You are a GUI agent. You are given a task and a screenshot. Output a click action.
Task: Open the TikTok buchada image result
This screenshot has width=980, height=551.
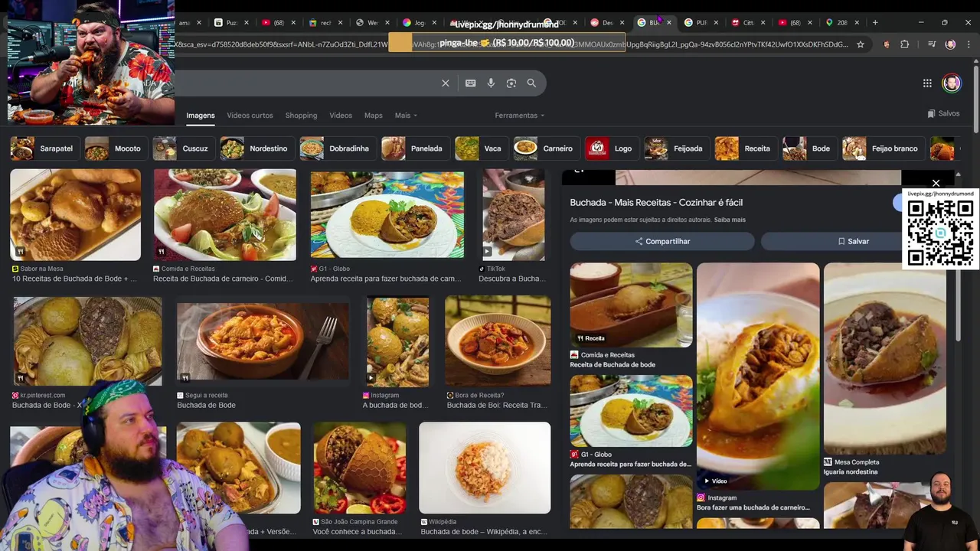pyautogui.click(x=514, y=215)
